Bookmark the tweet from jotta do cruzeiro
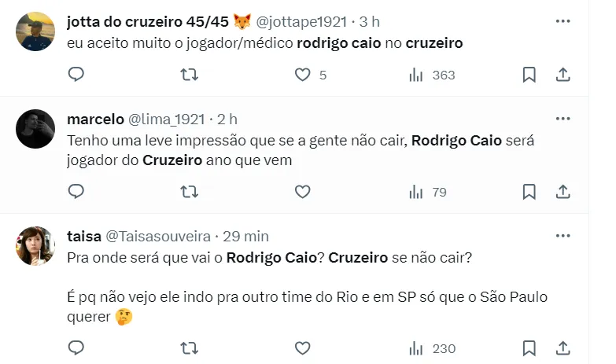The height and width of the screenshot is (364, 616). click(x=529, y=75)
